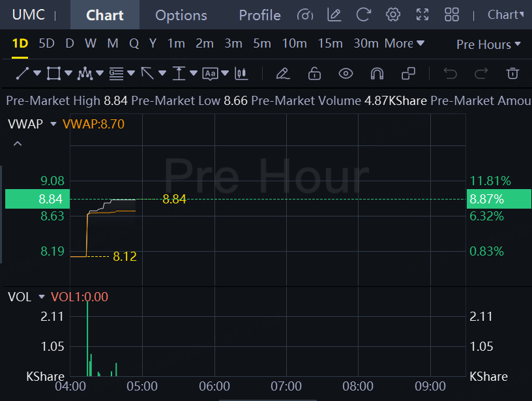Redo the last drawing action
Screen dimensions: 532x401
[x=481, y=73]
